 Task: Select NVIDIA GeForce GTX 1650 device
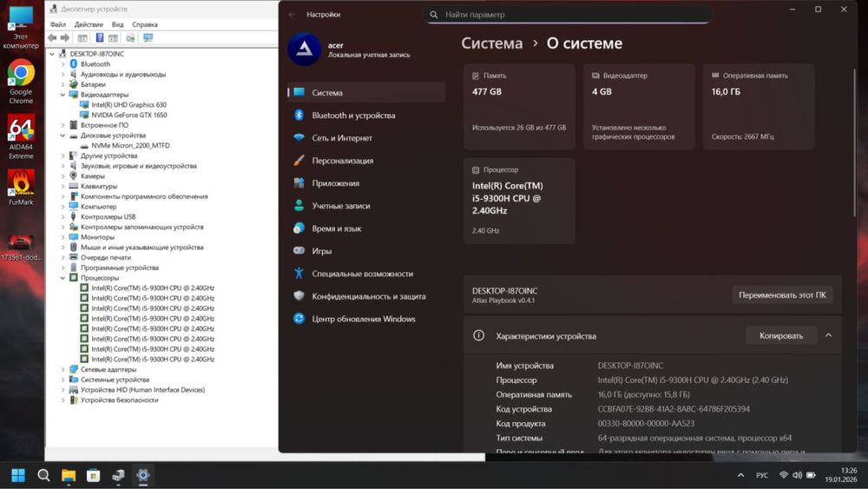[129, 115]
